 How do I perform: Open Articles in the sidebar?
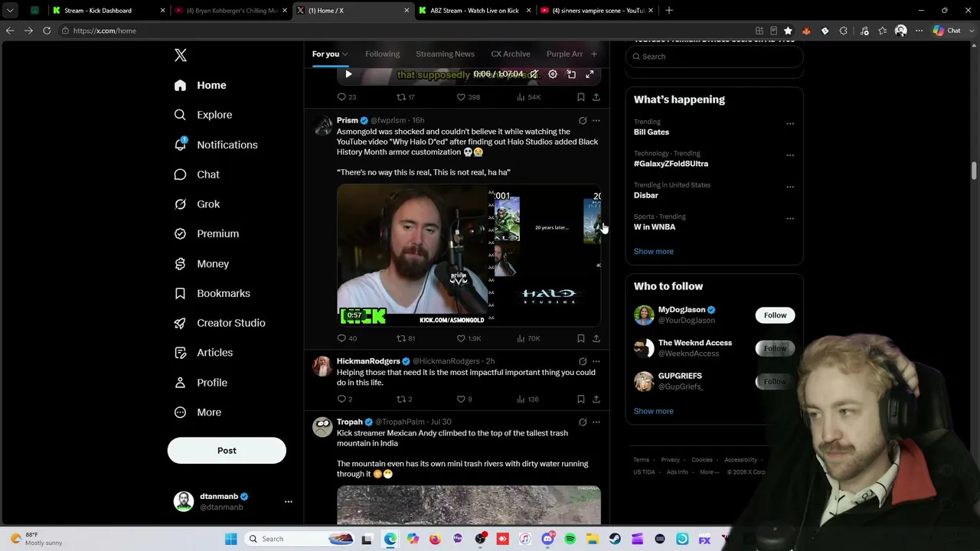click(204, 353)
